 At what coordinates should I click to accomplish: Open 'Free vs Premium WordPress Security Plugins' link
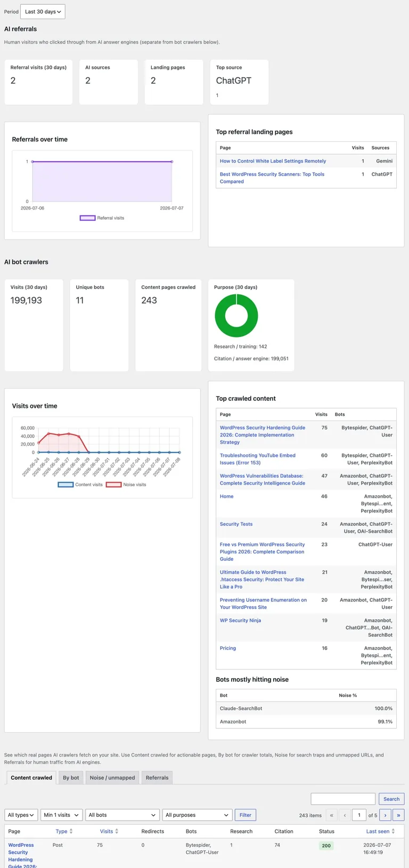point(262,552)
